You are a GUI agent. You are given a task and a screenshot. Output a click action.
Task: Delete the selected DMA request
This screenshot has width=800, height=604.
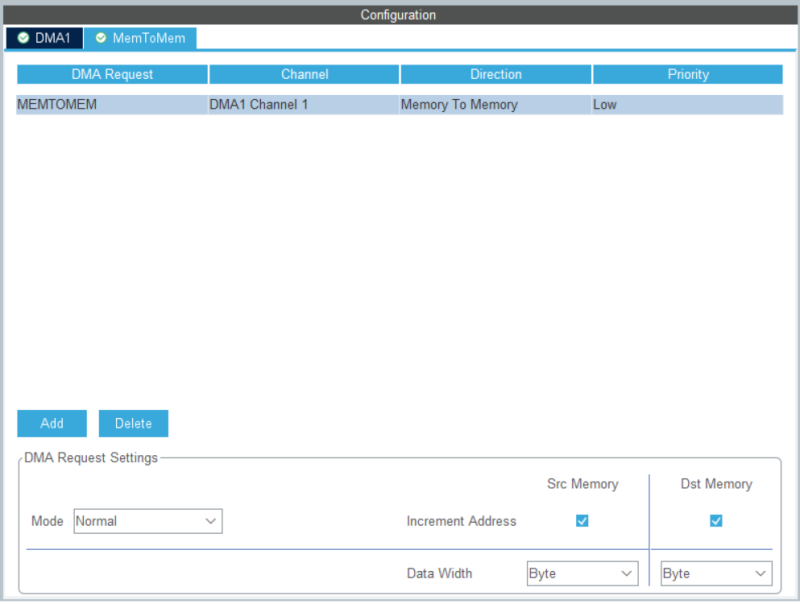(133, 422)
